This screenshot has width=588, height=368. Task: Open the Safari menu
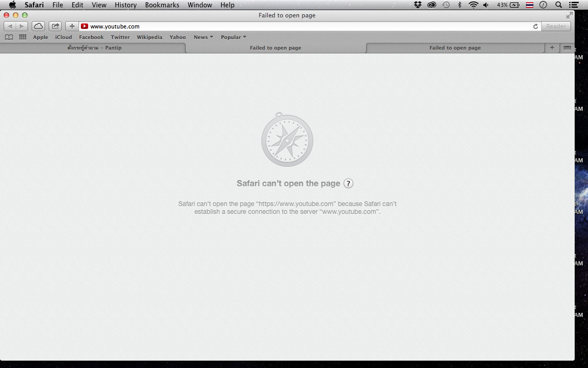[x=34, y=5]
